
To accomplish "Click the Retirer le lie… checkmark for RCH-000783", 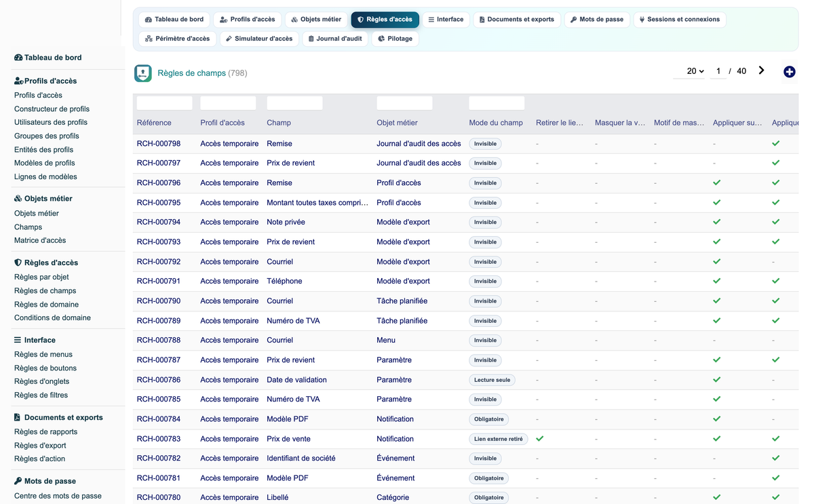I will [540, 439].
